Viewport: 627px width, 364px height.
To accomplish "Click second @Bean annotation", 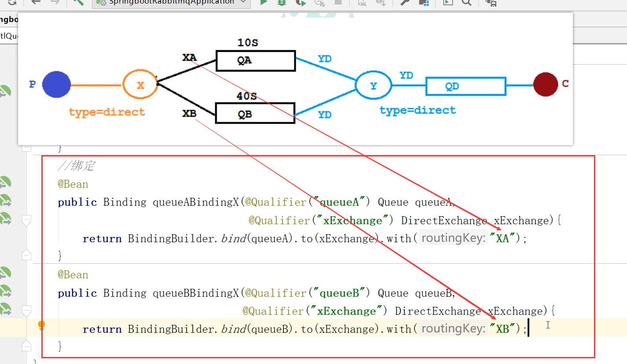I will pyautogui.click(x=73, y=275).
